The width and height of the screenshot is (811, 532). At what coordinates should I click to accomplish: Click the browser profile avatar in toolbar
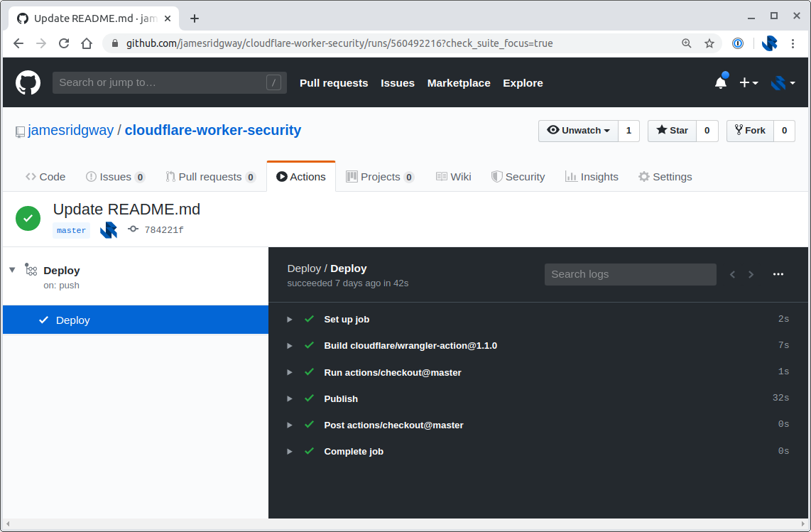click(769, 43)
